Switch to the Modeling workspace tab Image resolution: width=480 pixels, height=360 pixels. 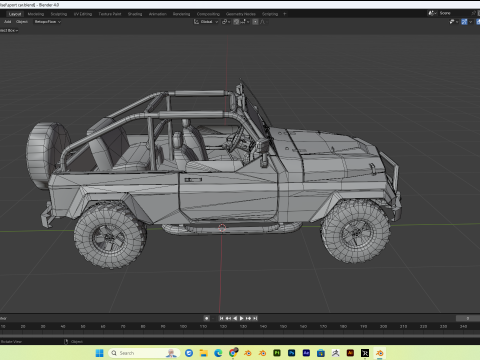coord(36,14)
